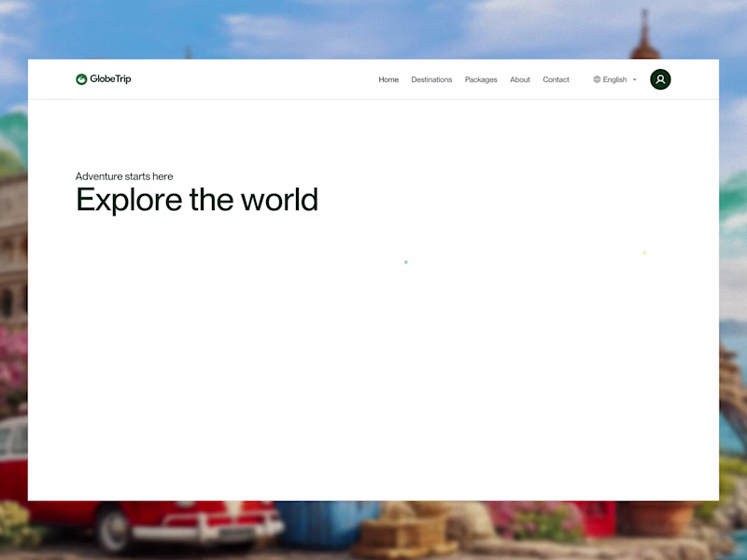Click the Adventure starts here tagline
Image resolution: width=747 pixels, height=560 pixels.
pyautogui.click(x=124, y=176)
